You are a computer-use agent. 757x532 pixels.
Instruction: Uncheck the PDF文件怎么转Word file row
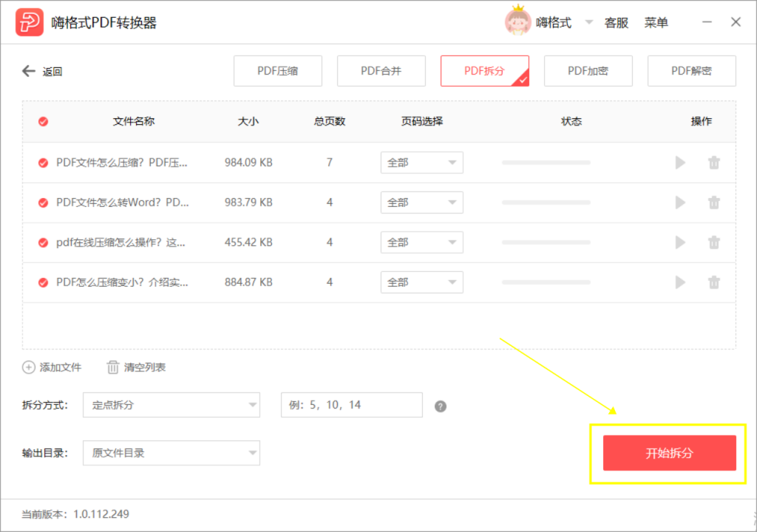tap(43, 202)
